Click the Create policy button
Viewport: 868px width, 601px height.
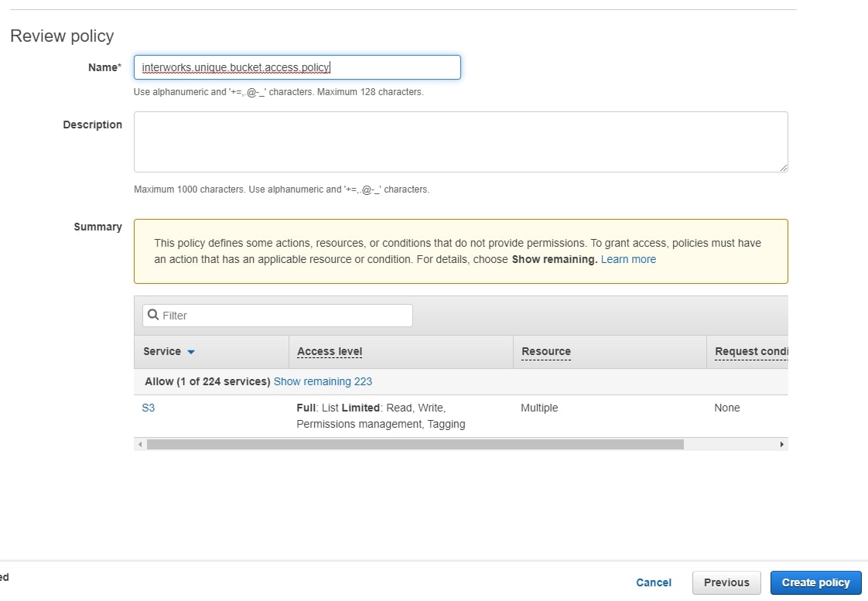[x=815, y=582]
